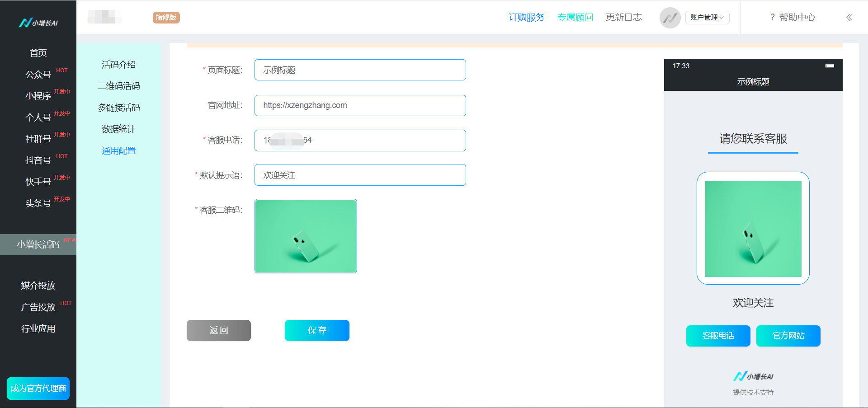Expand the 账户管理 dropdown
Image resolution: width=868 pixels, height=408 pixels.
click(x=707, y=18)
